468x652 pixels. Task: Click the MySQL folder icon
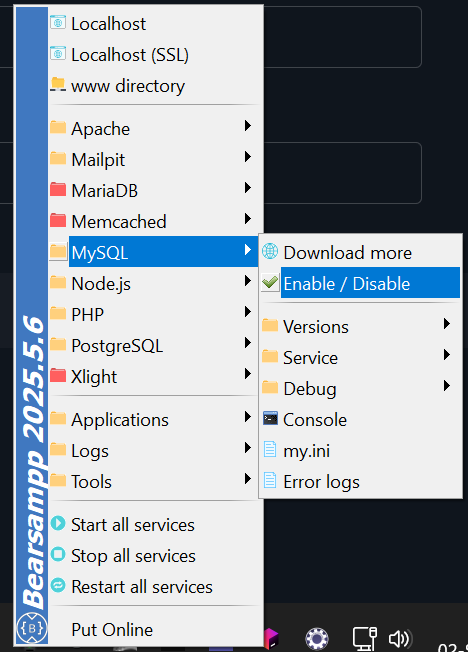(x=58, y=252)
